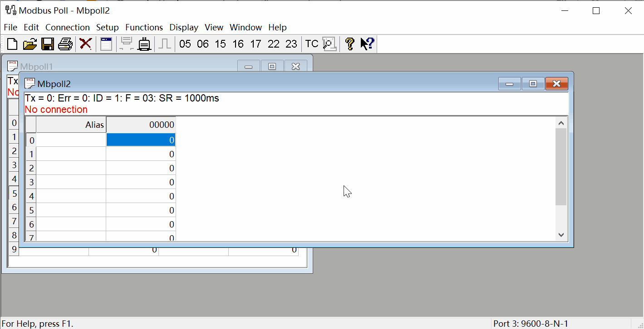Select function 05 write single coil

[185, 44]
